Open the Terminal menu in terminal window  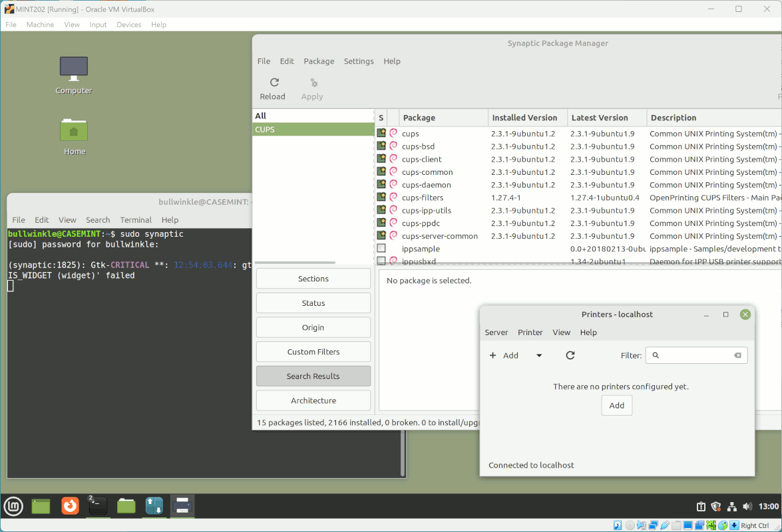136,219
